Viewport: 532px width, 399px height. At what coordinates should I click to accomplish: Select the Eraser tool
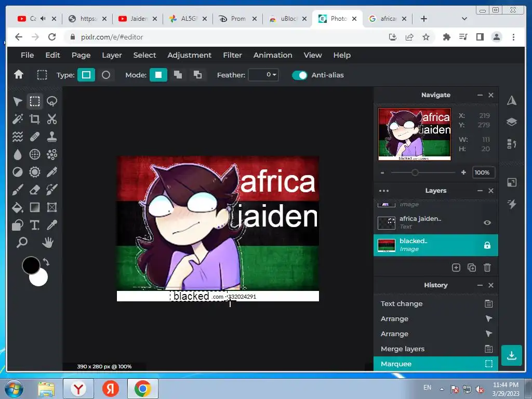click(x=35, y=190)
